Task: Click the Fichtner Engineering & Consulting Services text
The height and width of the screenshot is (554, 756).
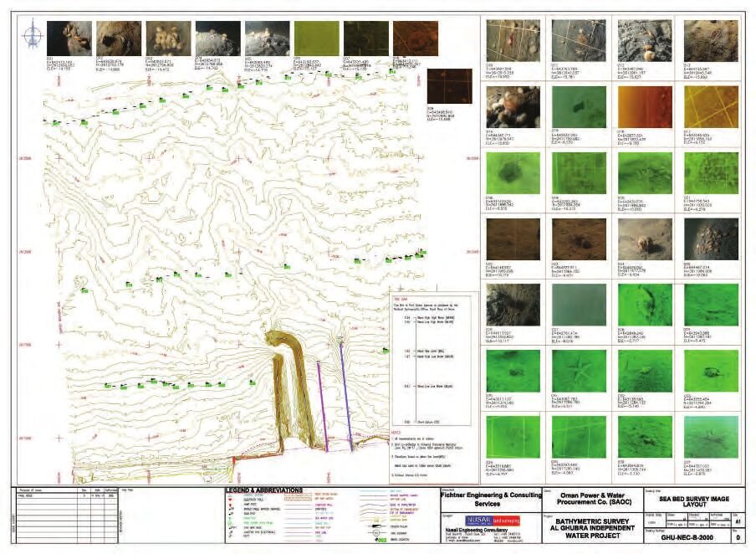Action: click(x=491, y=500)
